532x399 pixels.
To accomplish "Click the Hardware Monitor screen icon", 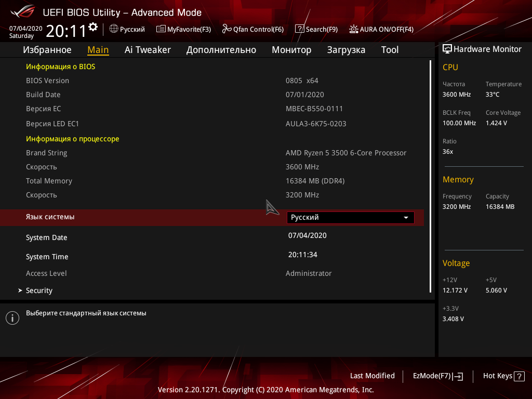I will pyautogui.click(x=447, y=49).
